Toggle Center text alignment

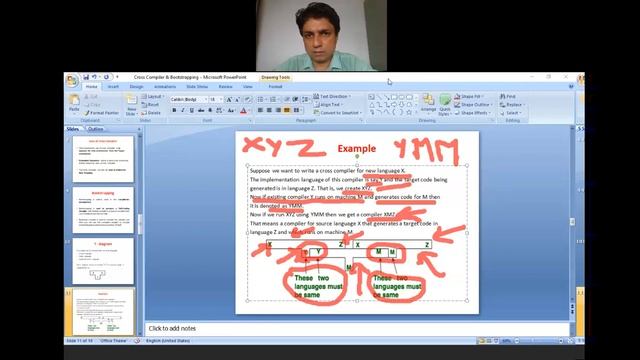pos(269,110)
